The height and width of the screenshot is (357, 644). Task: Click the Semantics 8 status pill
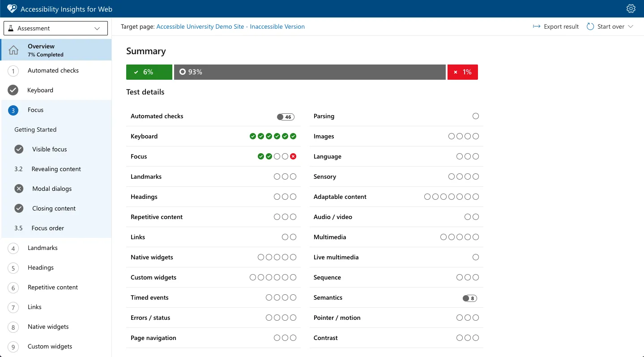[469, 298]
